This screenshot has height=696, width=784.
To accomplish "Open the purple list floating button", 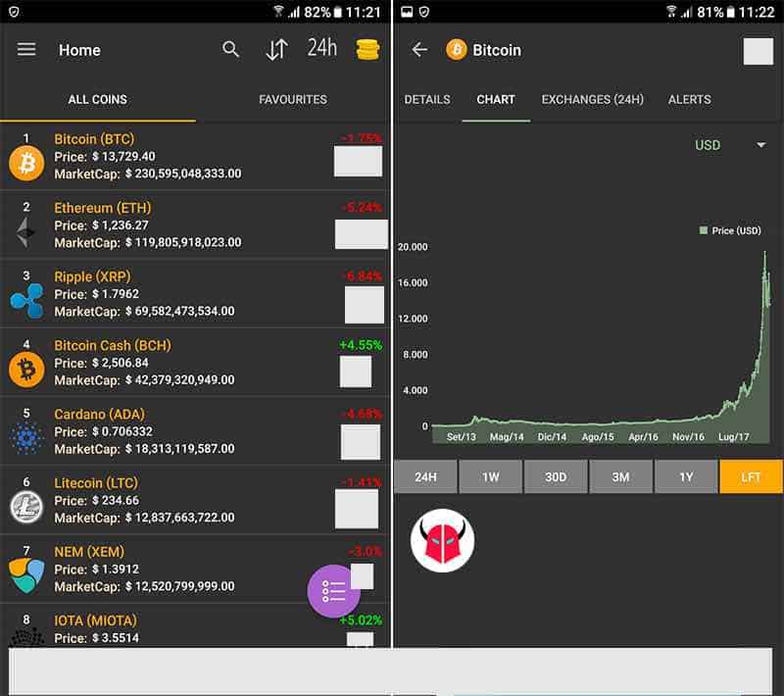I will (333, 591).
